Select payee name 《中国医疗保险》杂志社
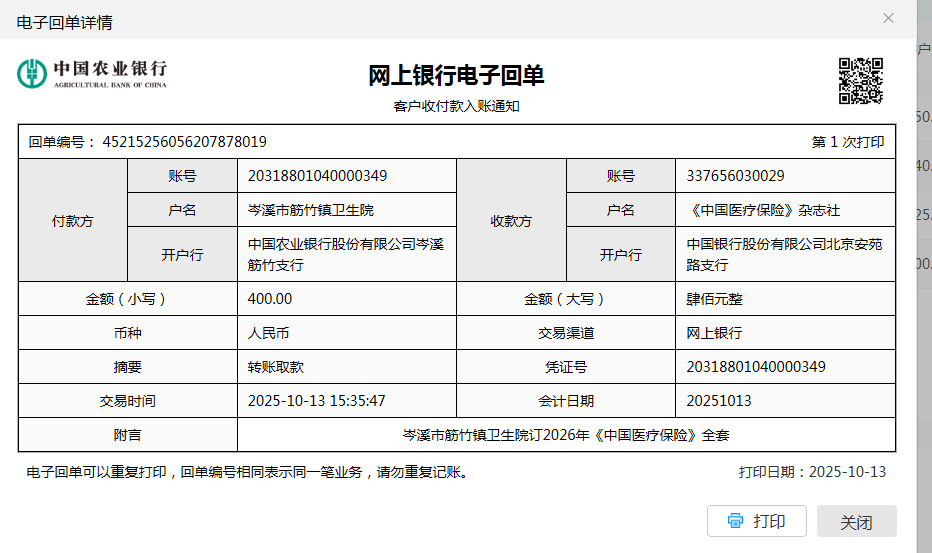 coord(762,210)
